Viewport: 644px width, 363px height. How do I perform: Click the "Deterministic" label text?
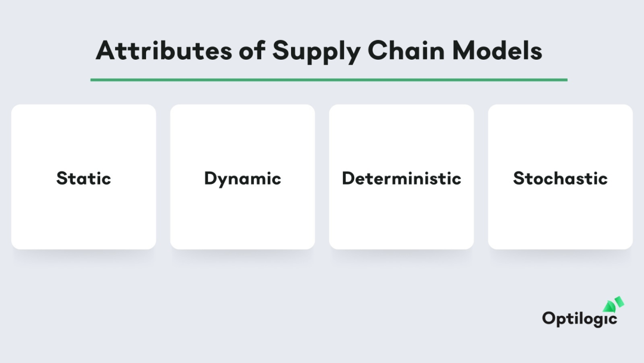pos(401,179)
